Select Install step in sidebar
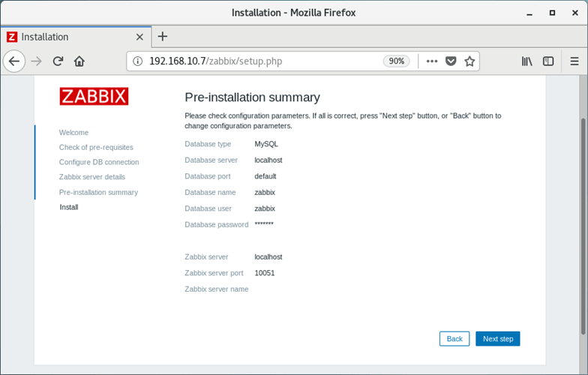 [x=69, y=207]
